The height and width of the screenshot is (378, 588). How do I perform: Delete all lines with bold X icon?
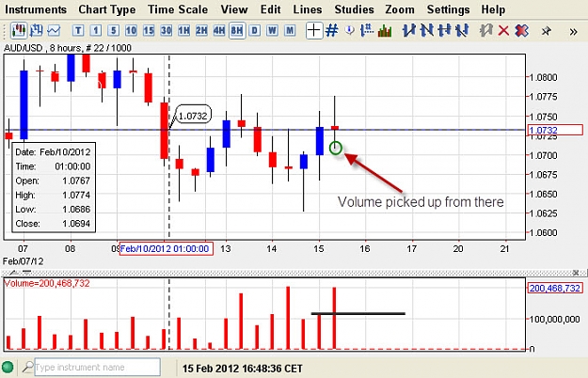[521, 31]
